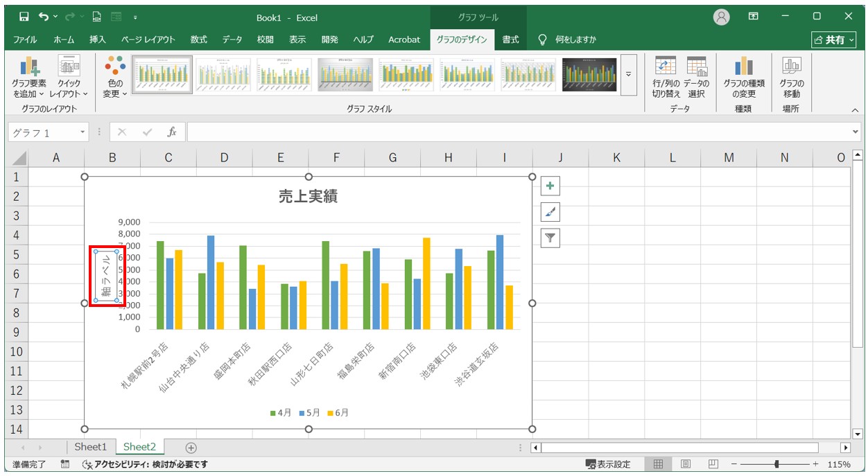Select the first chart style thumbnail
Viewport: 868px width, 476px height.
tap(162, 74)
